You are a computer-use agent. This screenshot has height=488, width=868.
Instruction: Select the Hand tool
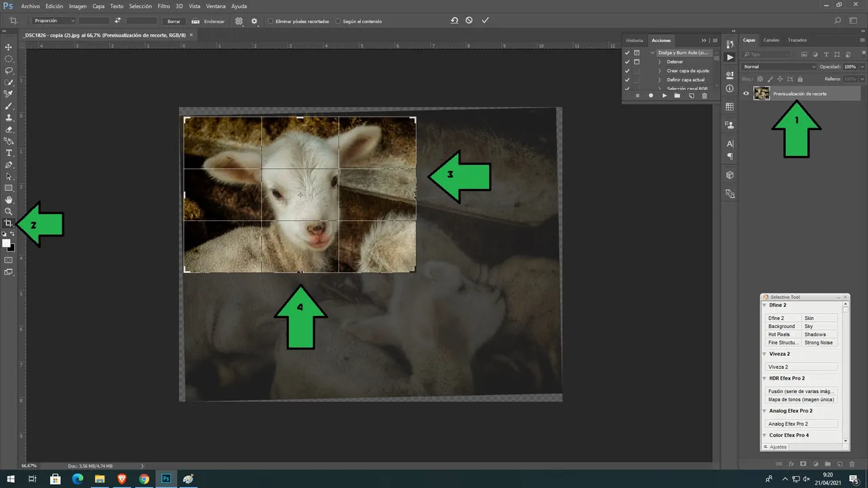point(9,200)
